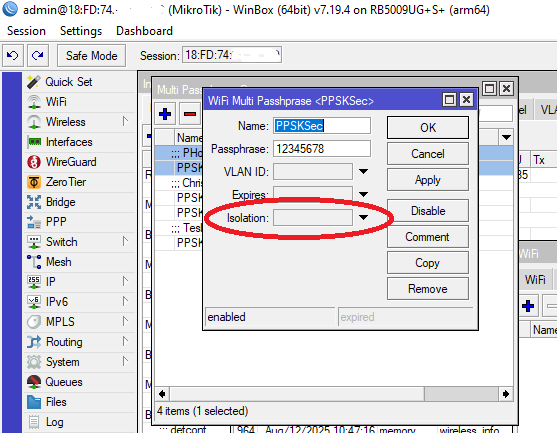The width and height of the screenshot is (557, 433).
Task: Click the horizontal scrollbar right arrow
Action: pos(505,394)
